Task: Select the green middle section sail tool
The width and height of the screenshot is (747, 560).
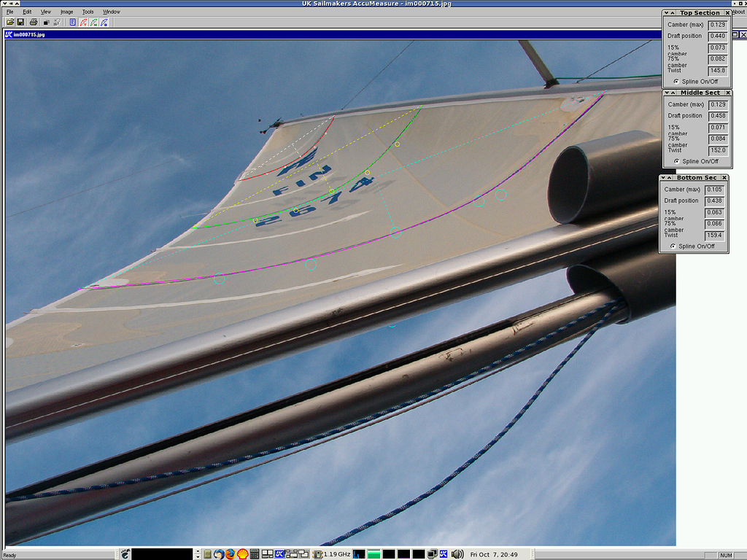Action: (x=94, y=22)
